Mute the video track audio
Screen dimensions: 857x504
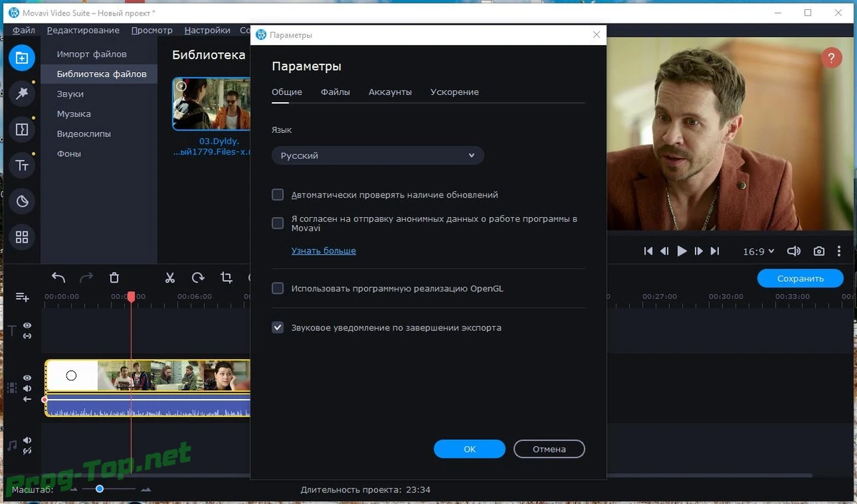(27, 388)
